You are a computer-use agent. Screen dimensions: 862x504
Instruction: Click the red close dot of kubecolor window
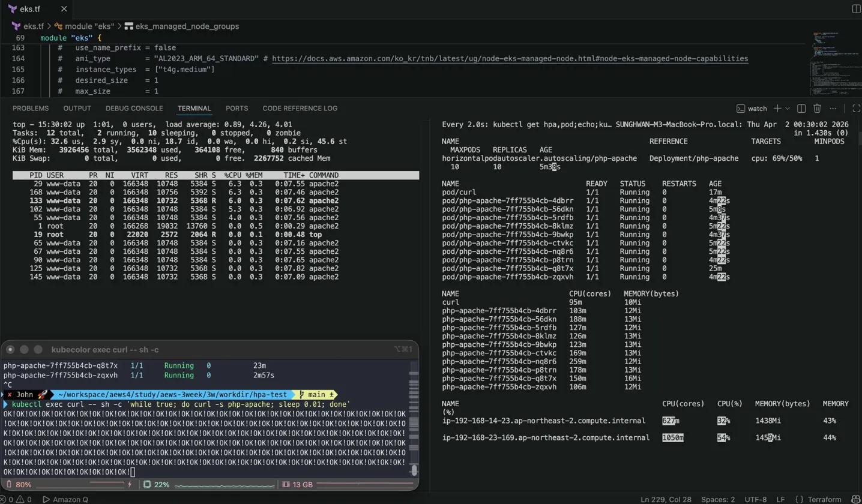(10, 349)
